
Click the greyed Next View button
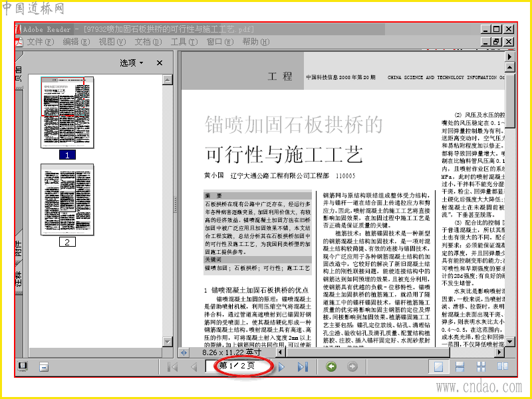point(352,366)
